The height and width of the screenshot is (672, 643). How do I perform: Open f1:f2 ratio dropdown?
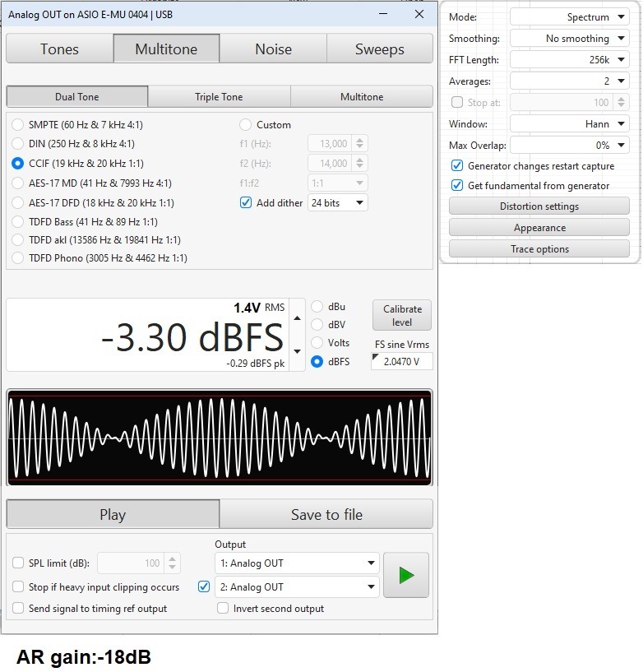[338, 183]
